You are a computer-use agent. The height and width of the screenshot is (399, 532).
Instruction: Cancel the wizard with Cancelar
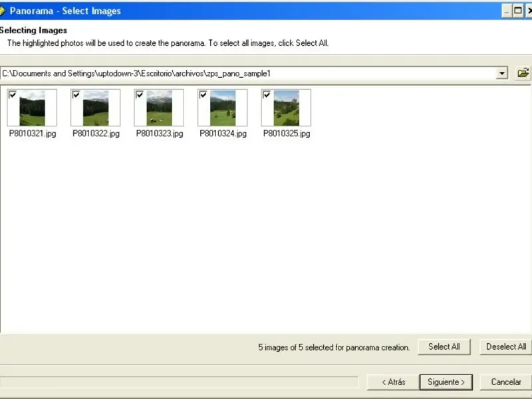[x=506, y=382]
